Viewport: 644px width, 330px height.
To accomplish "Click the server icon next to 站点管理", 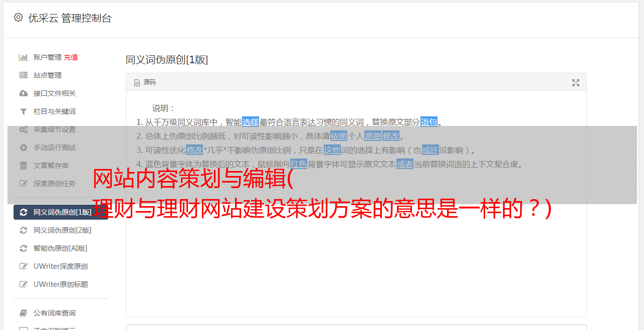I will pos(23,75).
